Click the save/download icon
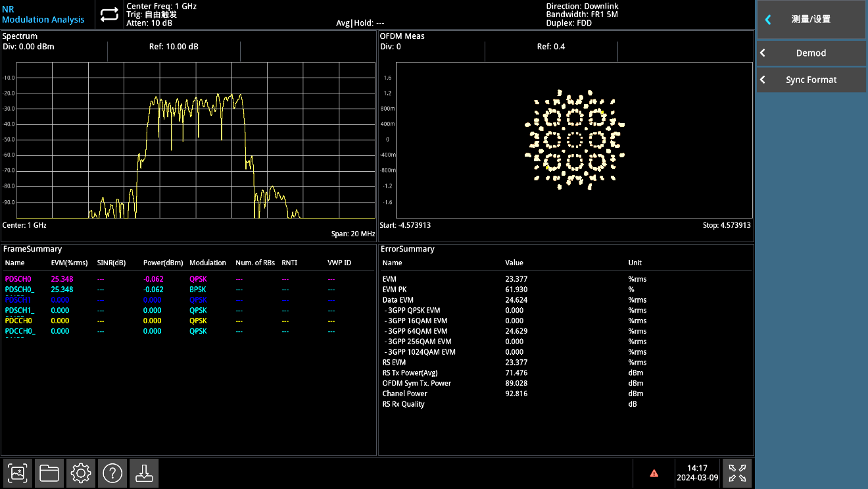Screen dimensions: 868x489 (x=143, y=473)
